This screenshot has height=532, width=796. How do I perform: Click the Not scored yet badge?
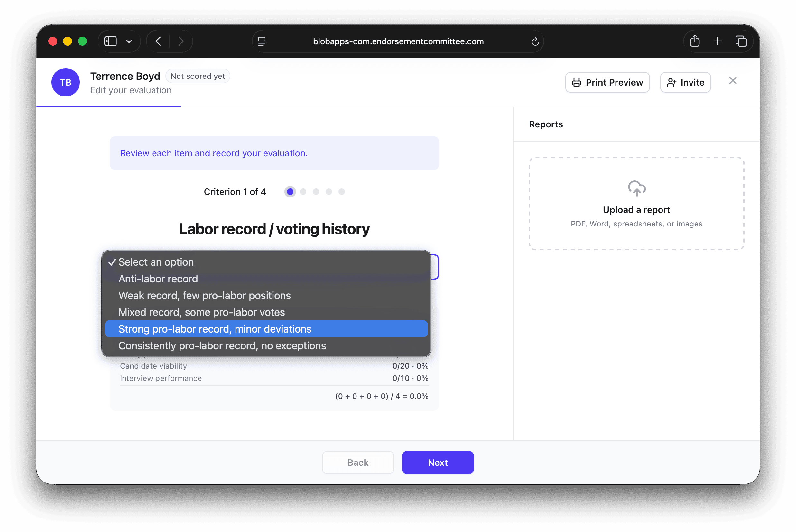point(198,76)
